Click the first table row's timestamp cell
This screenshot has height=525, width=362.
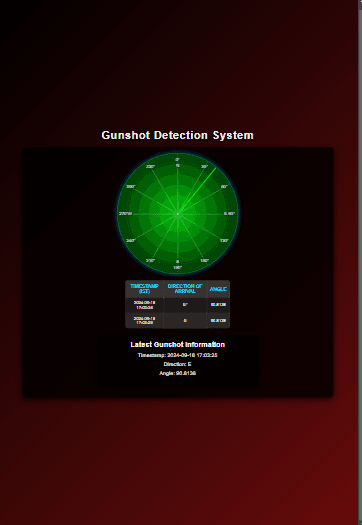click(144, 305)
